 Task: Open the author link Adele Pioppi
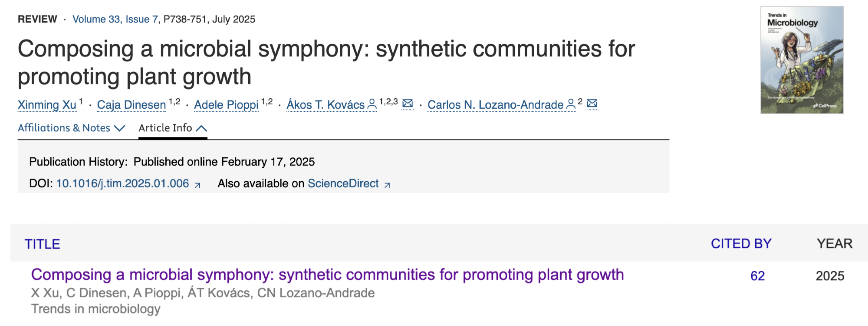point(226,105)
